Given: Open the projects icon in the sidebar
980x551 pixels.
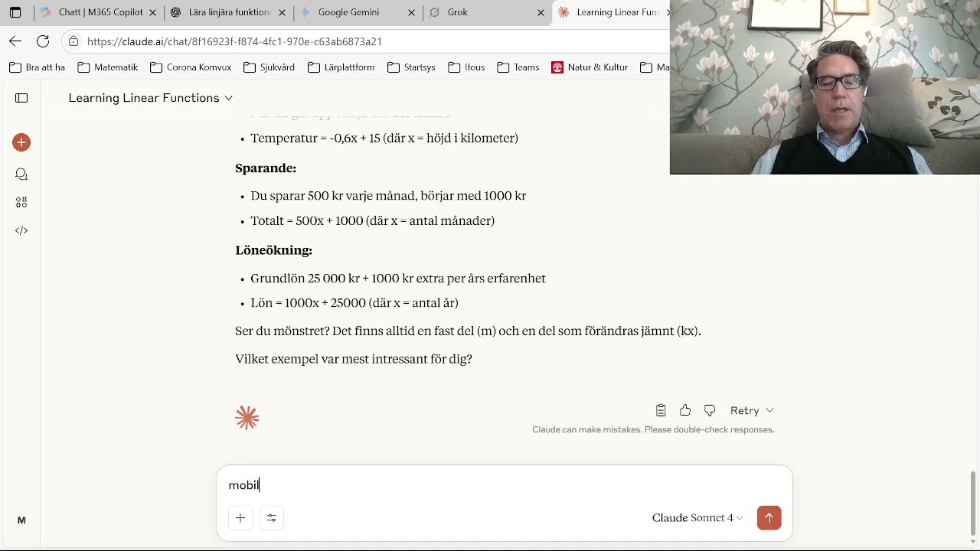Looking at the screenshot, I should coord(21,203).
